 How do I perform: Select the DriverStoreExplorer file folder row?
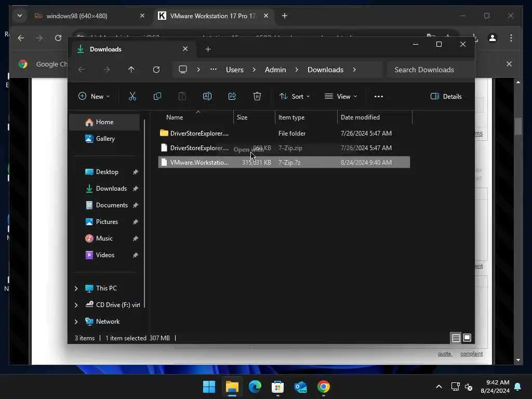(284, 134)
